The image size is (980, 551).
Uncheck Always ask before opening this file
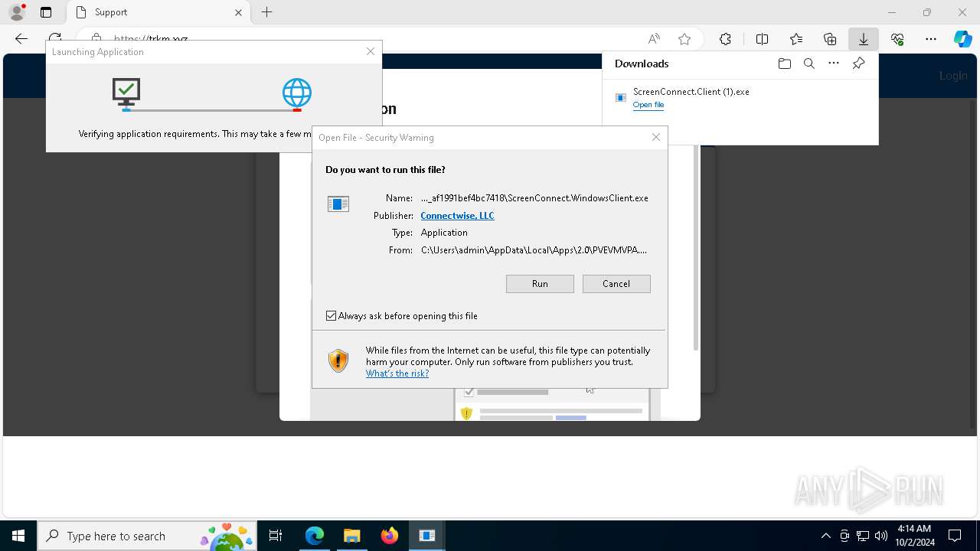click(331, 316)
